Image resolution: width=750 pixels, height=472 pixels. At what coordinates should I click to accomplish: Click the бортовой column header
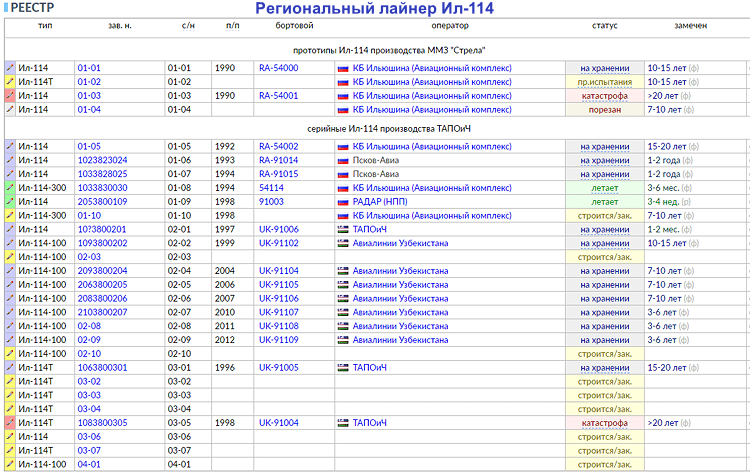pos(294,26)
